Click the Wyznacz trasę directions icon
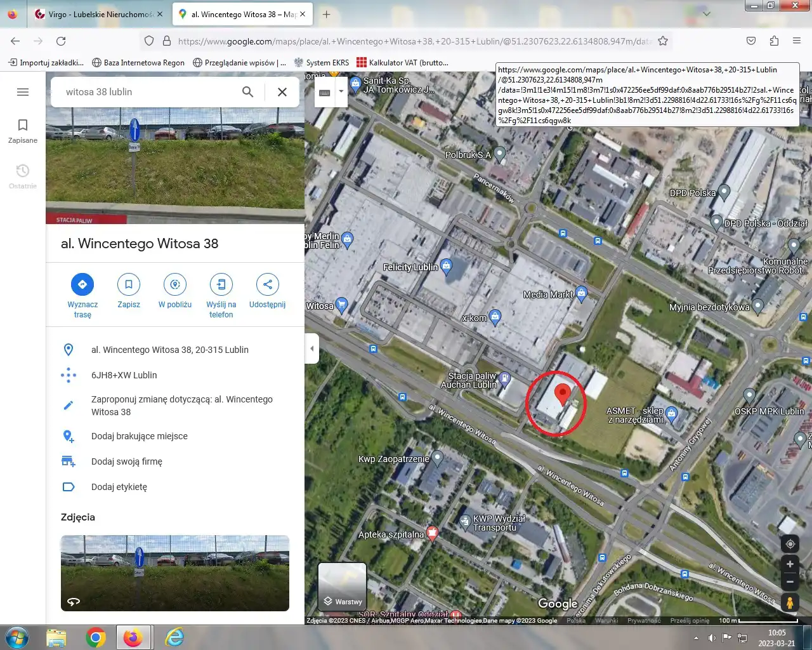This screenshot has height=650, width=812. (x=82, y=285)
